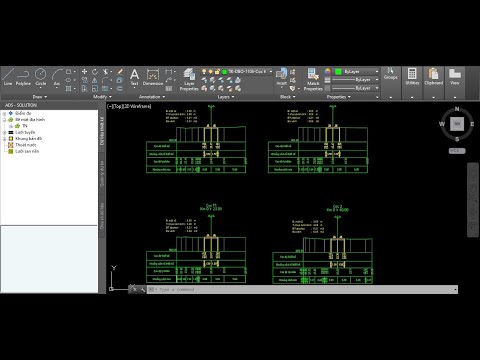Select the Arc tool
Image resolution: width=480 pixels, height=360 pixels.
(x=57, y=78)
